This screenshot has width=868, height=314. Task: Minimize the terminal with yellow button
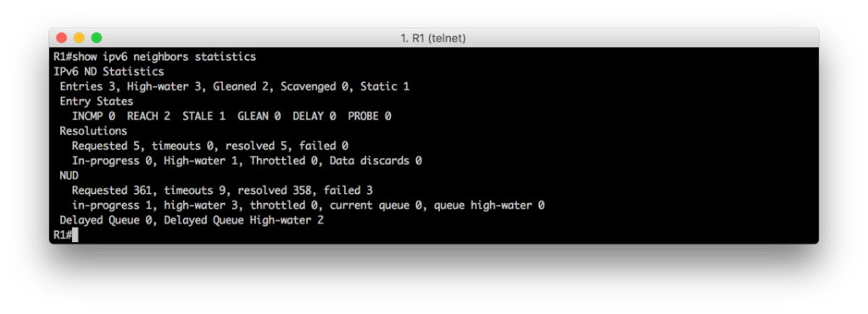click(79, 37)
